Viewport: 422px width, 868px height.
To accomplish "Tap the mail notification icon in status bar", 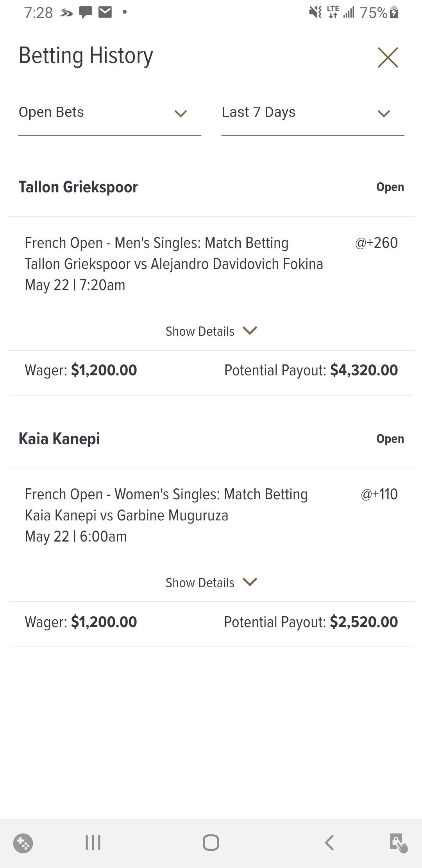I will pyautogui.click(x=105, y=13).
